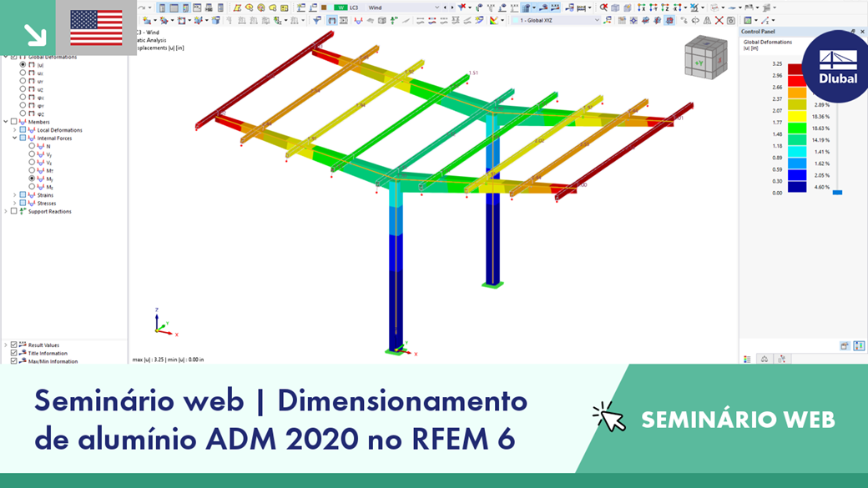Select the ux deformation radio button

tap(23, 73)
